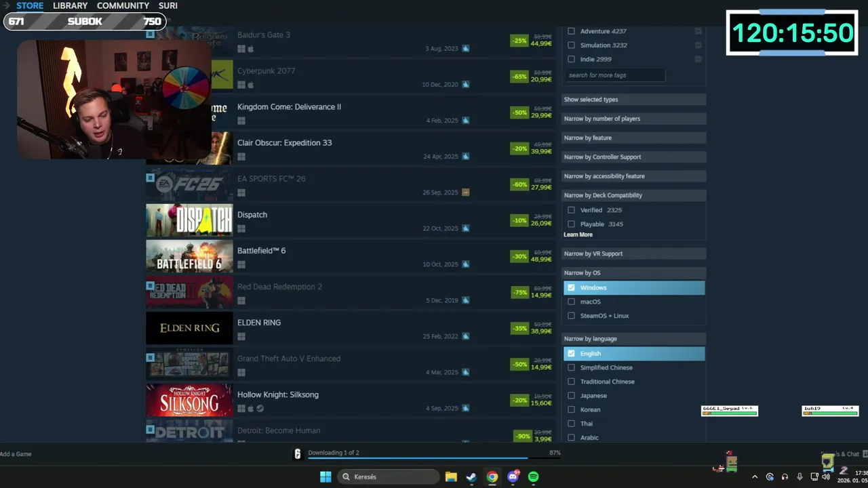Click the Dispatch game thumbnail

coord(189,220)
